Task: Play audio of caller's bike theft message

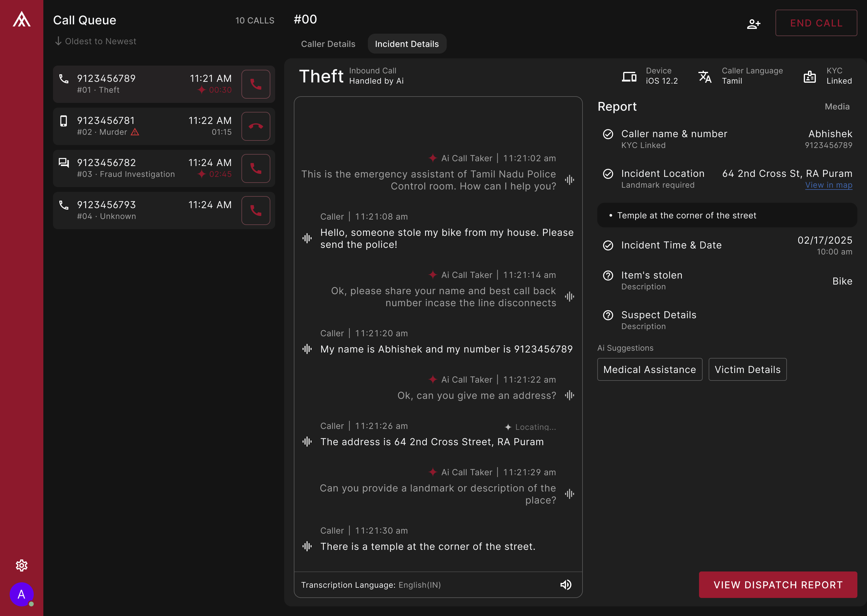Action: point(307,238)
